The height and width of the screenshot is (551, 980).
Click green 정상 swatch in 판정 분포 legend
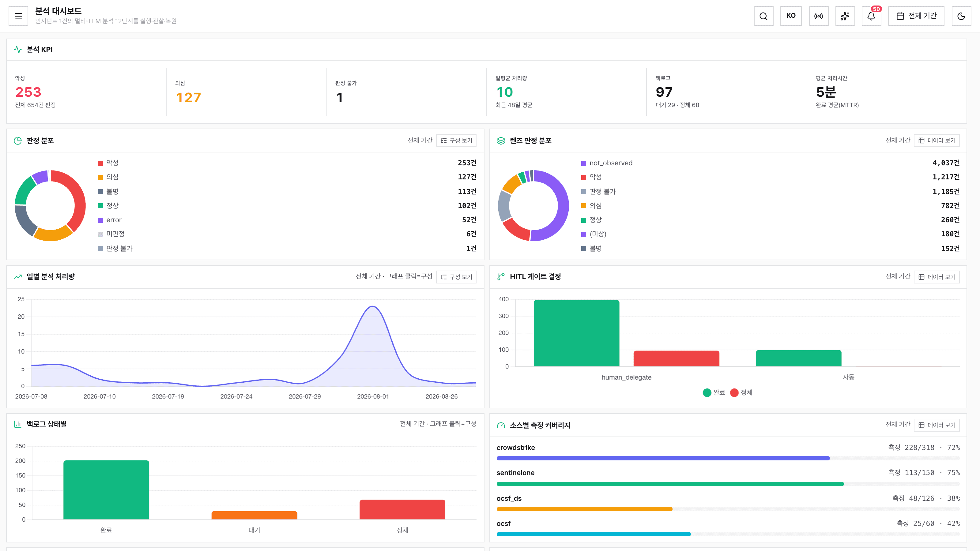[100, 206]
